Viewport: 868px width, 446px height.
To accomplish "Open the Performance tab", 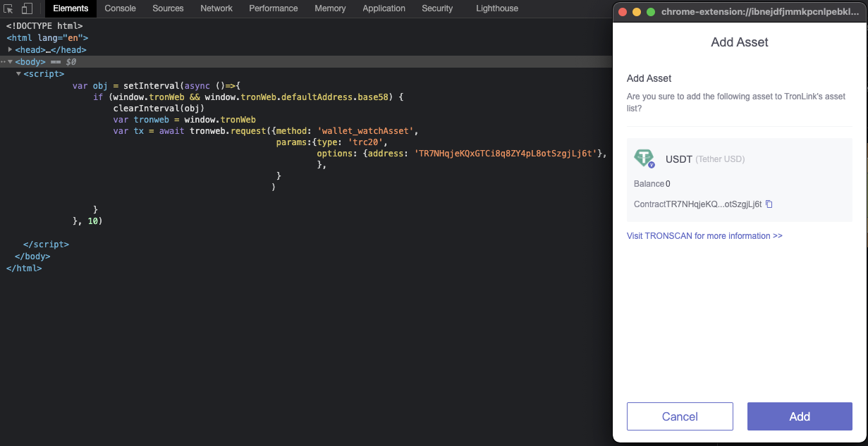I will coord(274,8).
